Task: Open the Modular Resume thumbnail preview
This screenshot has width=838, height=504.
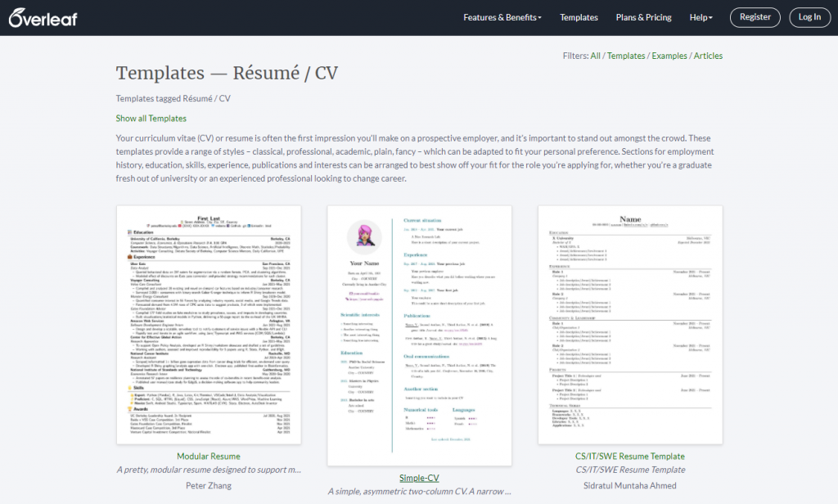Action: point(209,325)
